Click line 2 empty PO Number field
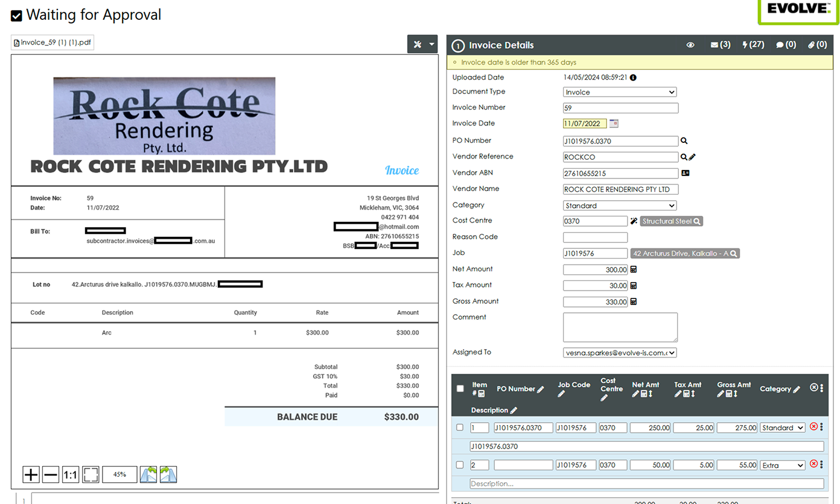This screenshot has height=504, width=840. [x=523, y=465]
